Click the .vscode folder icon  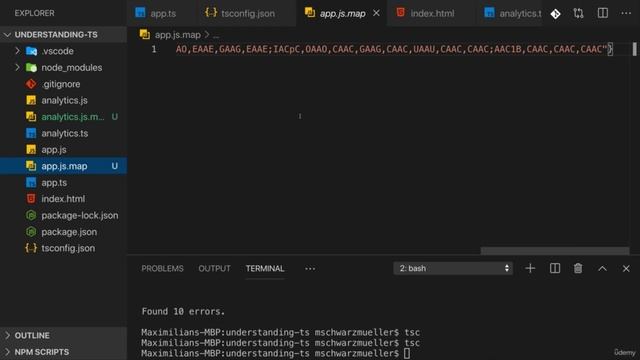coord(31,51)
